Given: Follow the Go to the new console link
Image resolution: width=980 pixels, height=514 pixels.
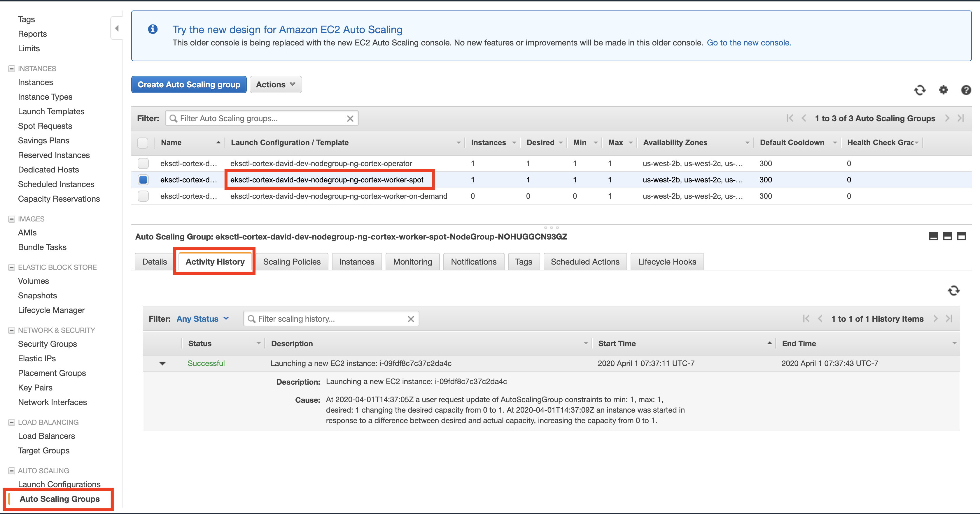Looking at the screenshot, I should (x=748, y=43).
